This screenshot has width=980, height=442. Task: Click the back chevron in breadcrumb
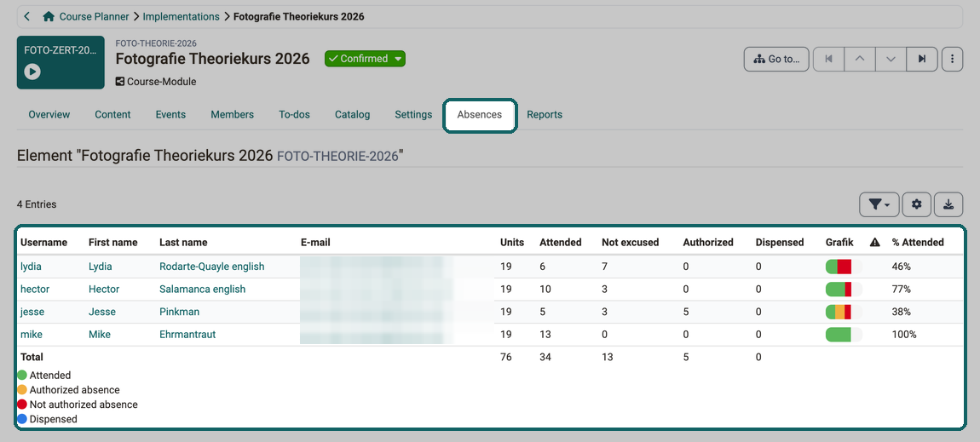tap(27, 17)
